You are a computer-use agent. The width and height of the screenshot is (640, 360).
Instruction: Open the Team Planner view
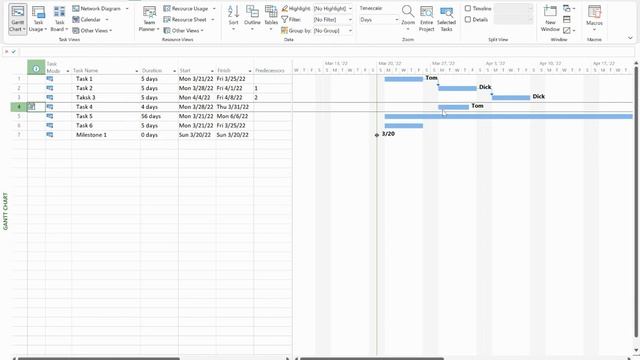(x=149, y=19)
